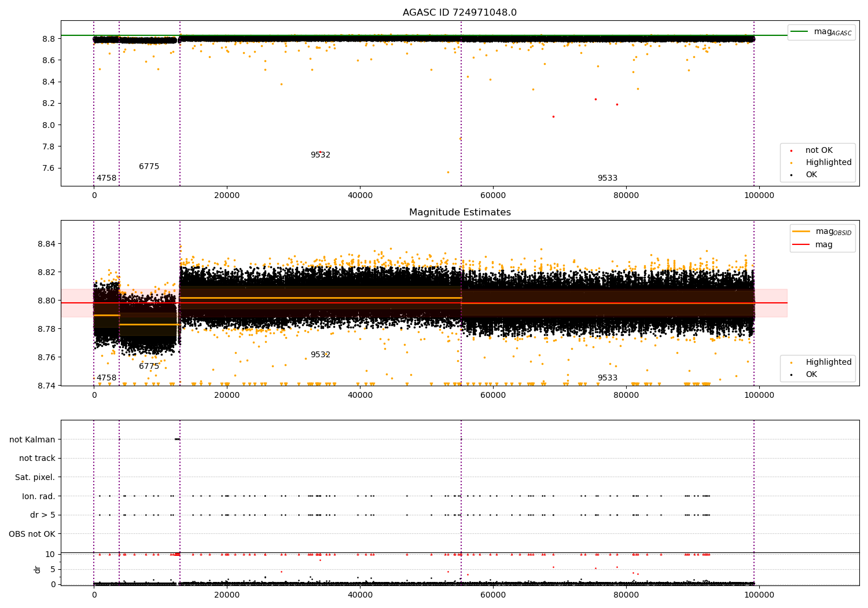This screenshot has height=608, width=868.
Task: Click x-axis tick '0' under bottom plot
Action: 94,595
